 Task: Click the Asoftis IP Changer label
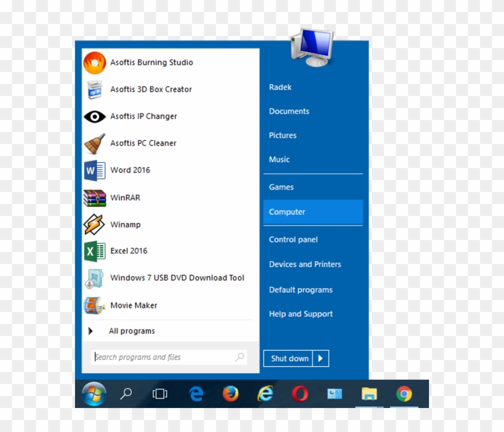click(143, 116)
